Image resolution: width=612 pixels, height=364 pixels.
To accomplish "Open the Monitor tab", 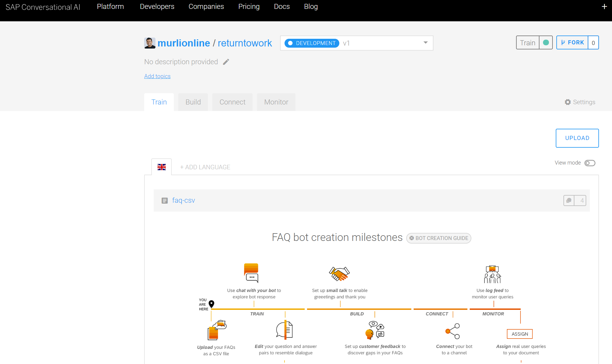I will [276, 102].
